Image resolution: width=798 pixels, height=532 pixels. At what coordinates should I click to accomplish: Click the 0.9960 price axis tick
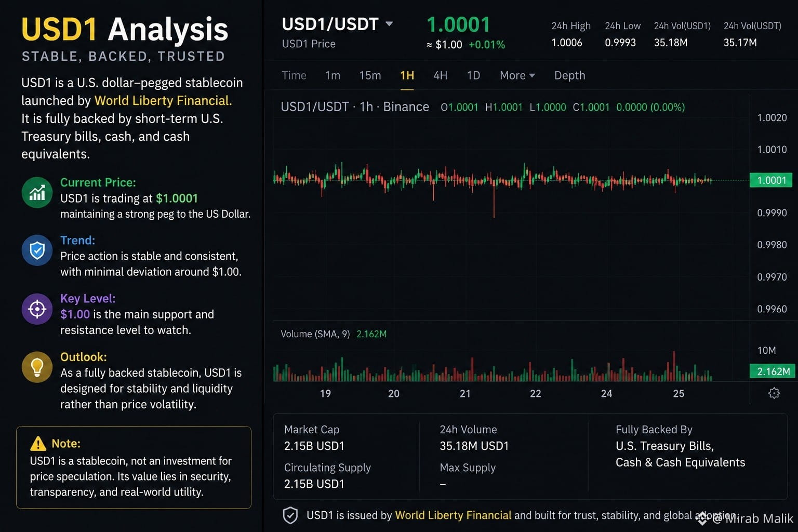point(772,309)
